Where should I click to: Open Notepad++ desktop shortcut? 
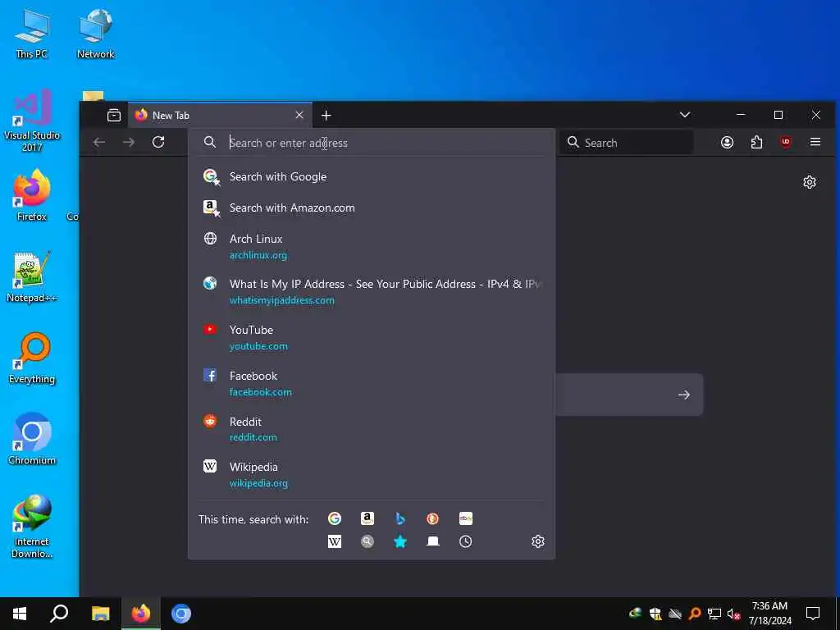click(x=32, y=276)
